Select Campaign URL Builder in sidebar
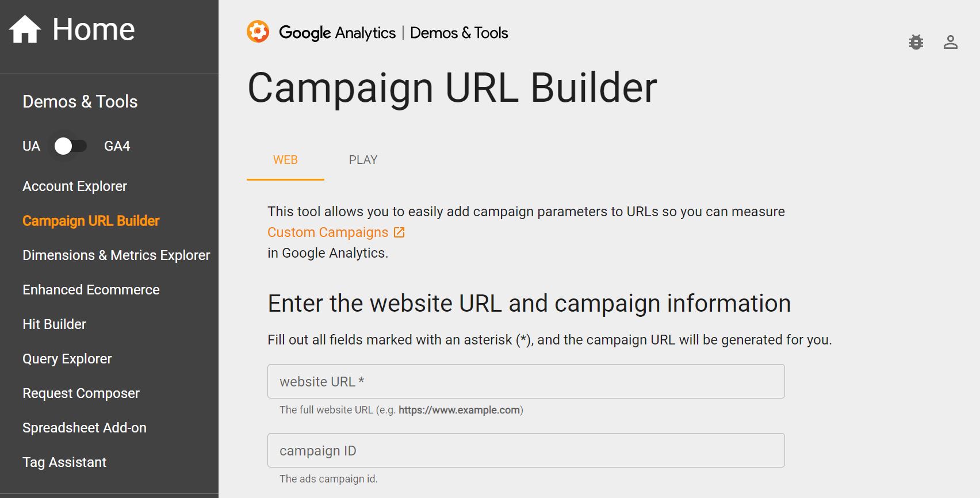The height and width of the screenshot is (498, 980). 91,221
